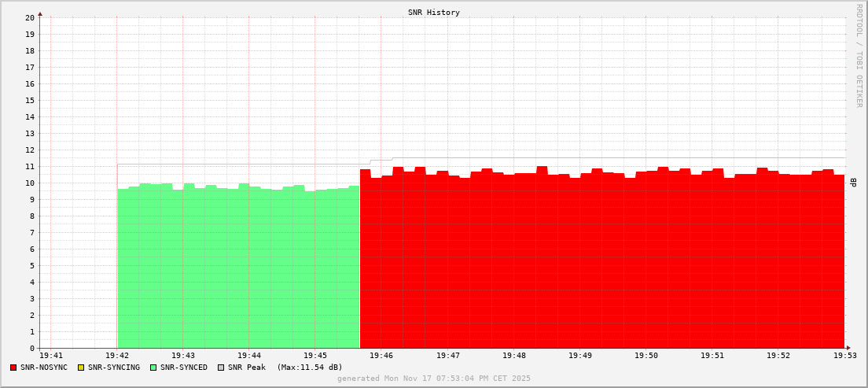Click the generated timestamp footer text
868x388 pixels.
pos(434,379)
